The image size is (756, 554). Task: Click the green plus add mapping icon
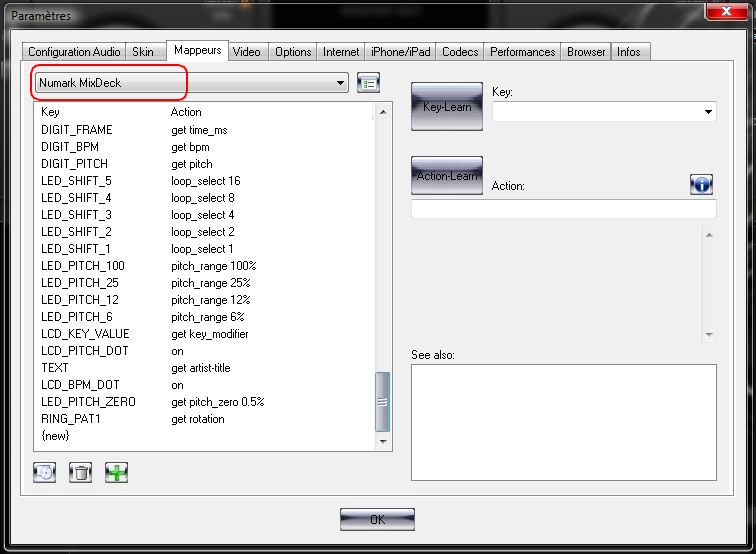pos(116,472)
